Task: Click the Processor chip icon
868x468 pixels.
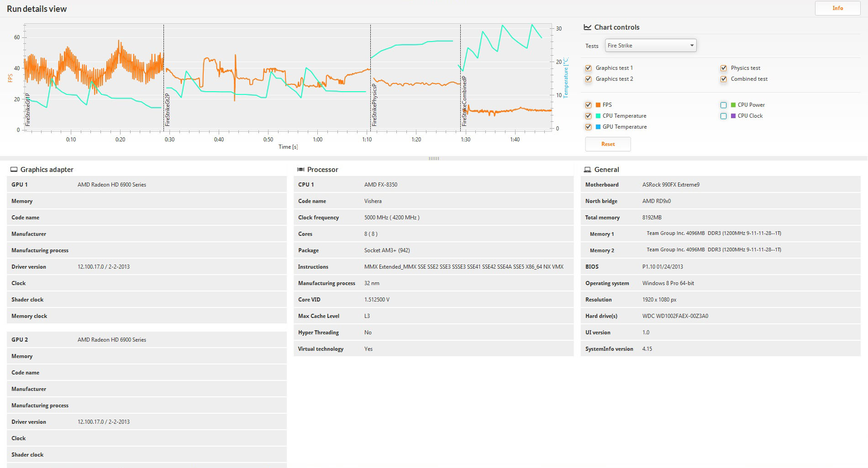Action: tap(300, 170)
